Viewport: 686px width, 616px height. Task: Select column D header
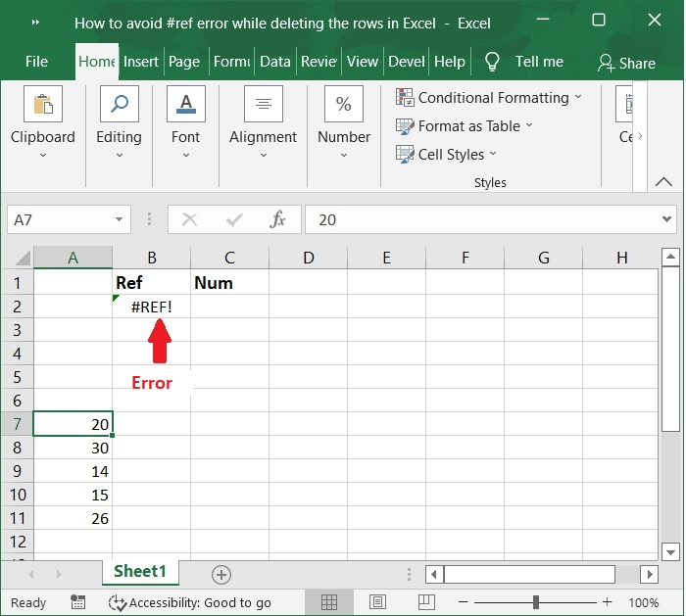(309, 258)
